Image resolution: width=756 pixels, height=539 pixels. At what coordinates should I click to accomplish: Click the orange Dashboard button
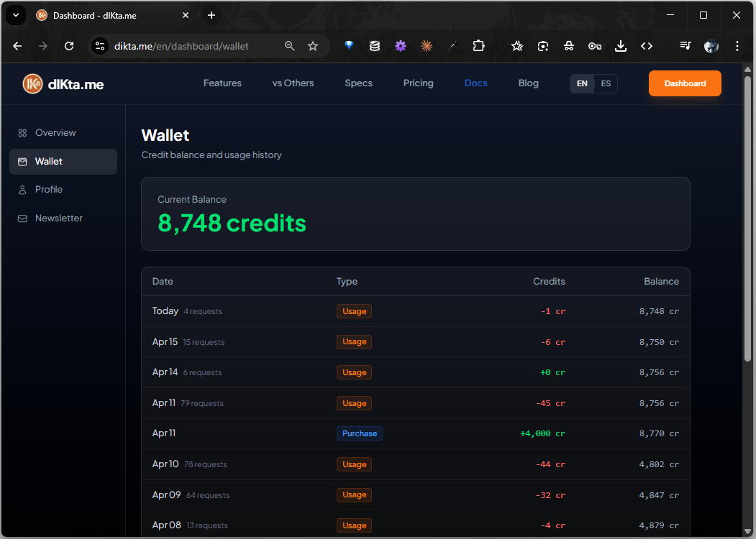pyautogui.click(x=684, y=83)
